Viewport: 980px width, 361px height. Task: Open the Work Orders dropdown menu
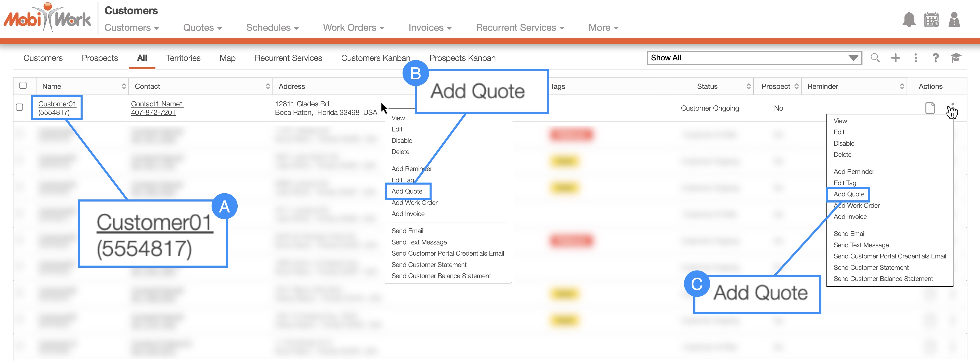(x=354, y=28)
